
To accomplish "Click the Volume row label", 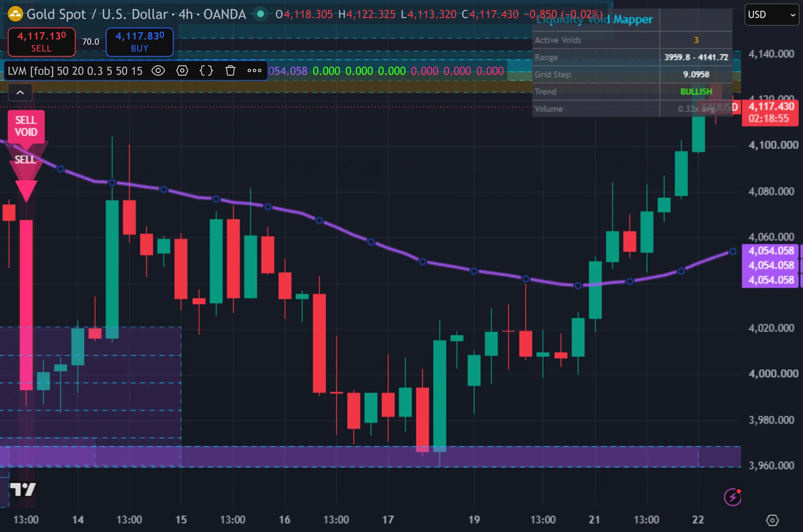I will point(548,109).
